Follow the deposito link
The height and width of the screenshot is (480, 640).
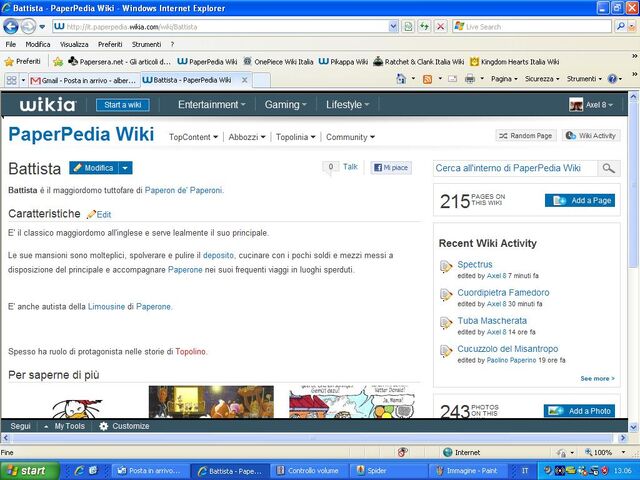218,256
